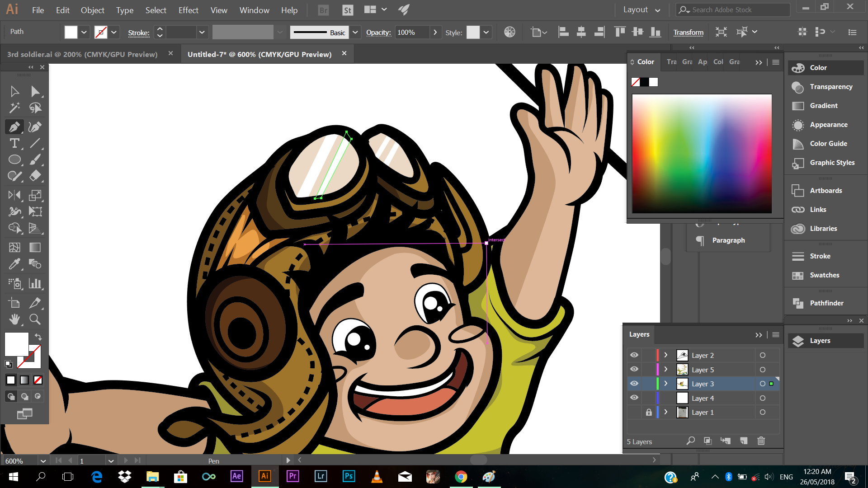Image resolution: width=868 pixels, height=488 pixels.
Task: Click Create New Layer icon
Action: 744,441
